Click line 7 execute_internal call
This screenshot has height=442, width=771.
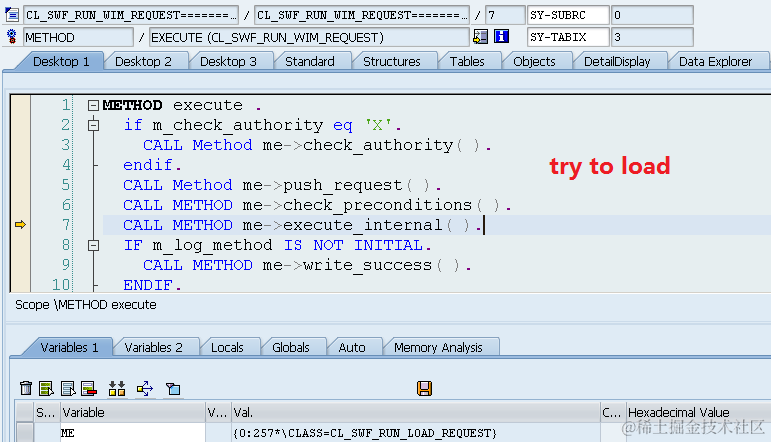click(x=302, y=225)
